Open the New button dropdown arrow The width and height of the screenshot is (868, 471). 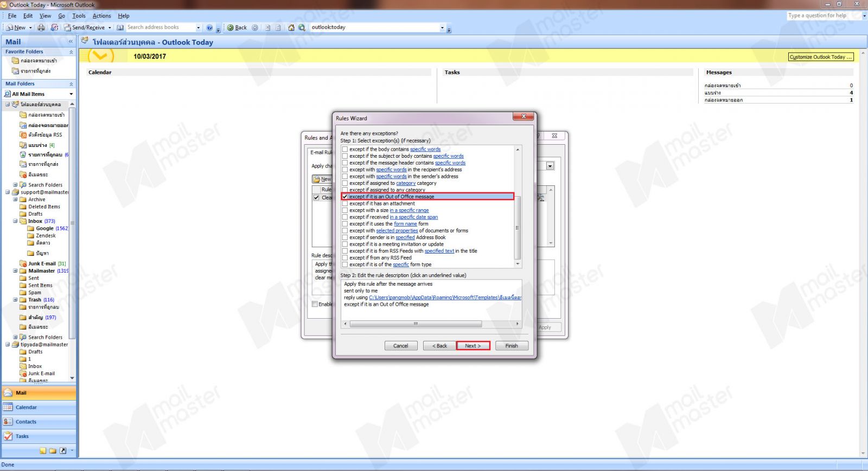30,27
